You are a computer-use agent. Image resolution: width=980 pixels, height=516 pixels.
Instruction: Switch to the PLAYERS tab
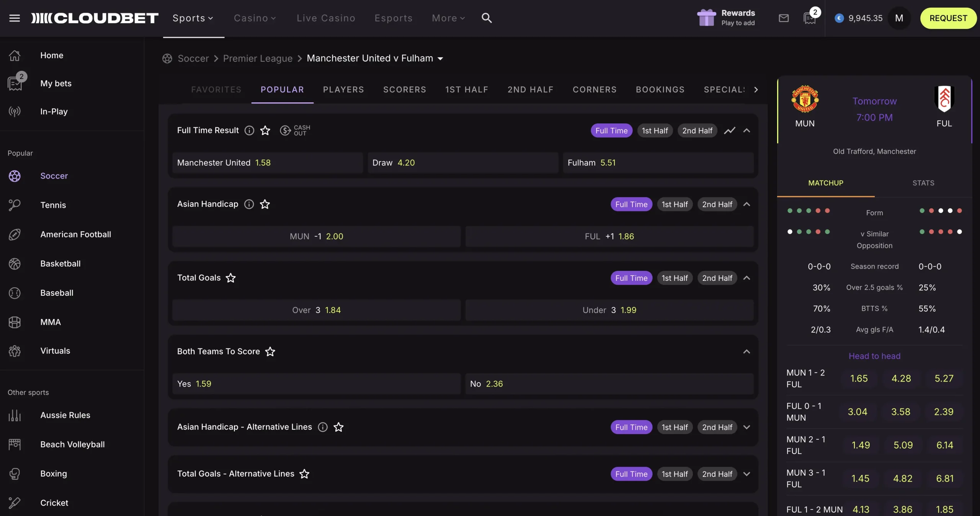pyautogui.click(x=343, y=90)
